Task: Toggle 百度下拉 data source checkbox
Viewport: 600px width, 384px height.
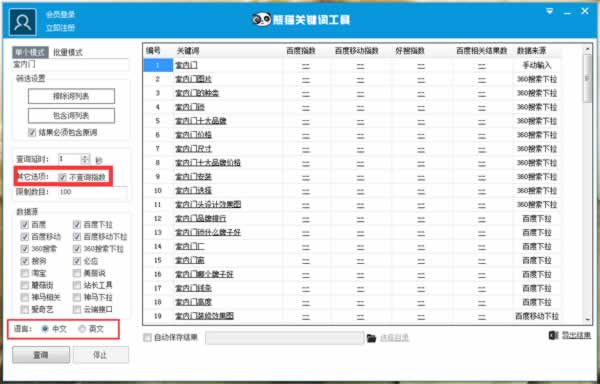Action: pos(77,225)
